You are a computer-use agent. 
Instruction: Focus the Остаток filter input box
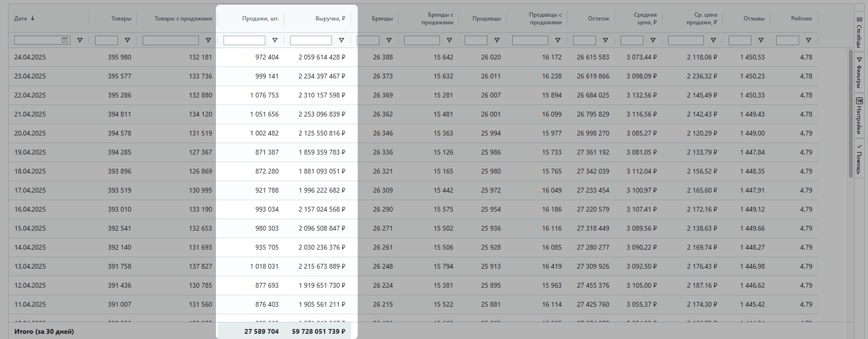(x=585, y=40)
